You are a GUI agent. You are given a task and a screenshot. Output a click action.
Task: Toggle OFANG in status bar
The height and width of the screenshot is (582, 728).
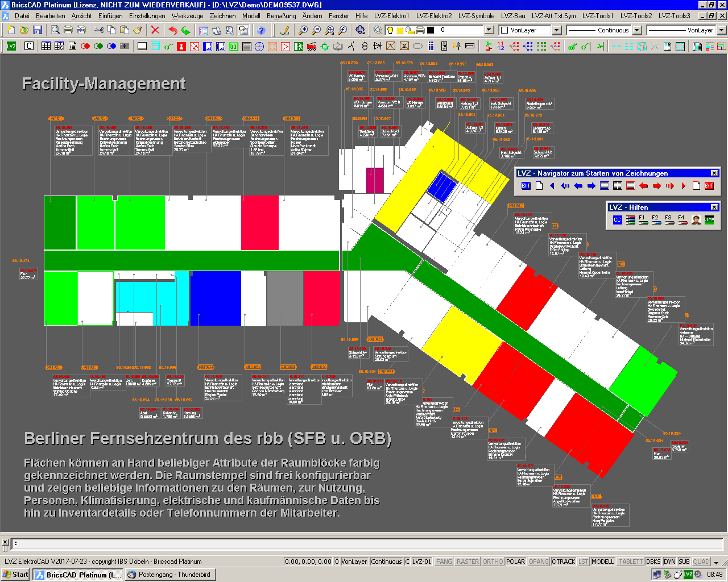(x=538, y=562)
